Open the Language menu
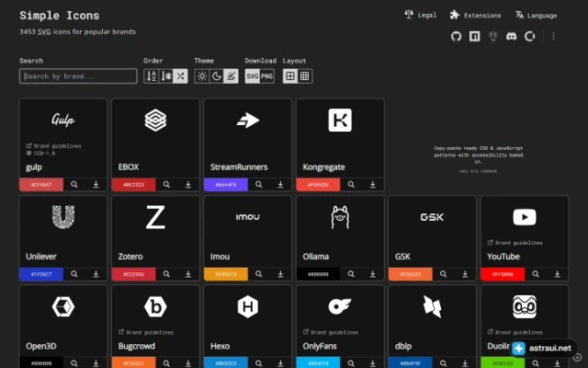588x368 pixels. (x=536, y=15)
